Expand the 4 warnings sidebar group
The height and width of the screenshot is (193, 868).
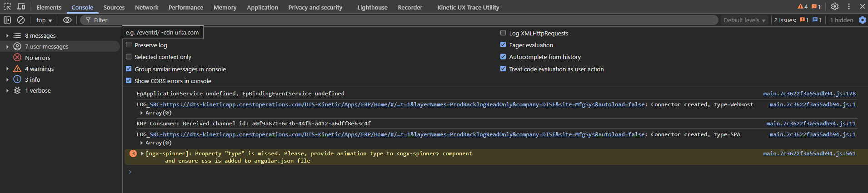[x=7, y=69]
